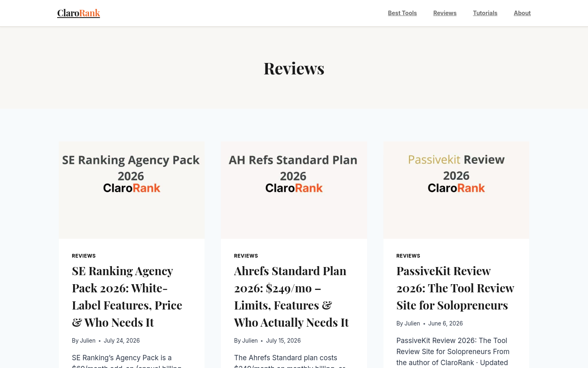Viewport: 588px width, 368px height.
Task: Click author Julien on the July 15 post
Action: [x=250, y=341]
